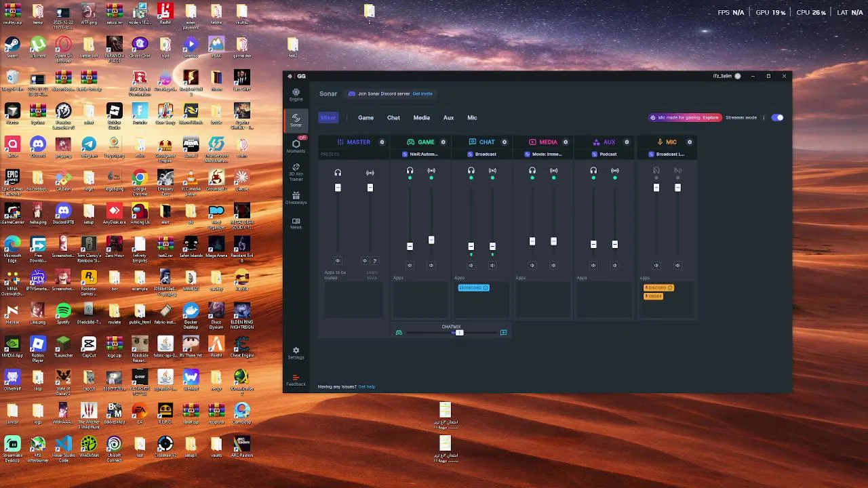868x488 pixels.
Task: Click game controller icon beside ChatMix slider
Action: (399, 333)
